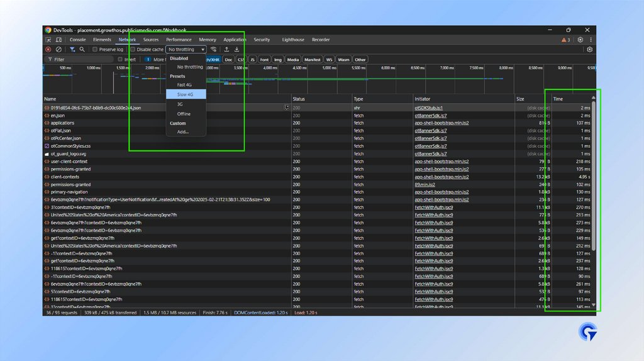Check the Disable cache checkbox

[133, 49]
